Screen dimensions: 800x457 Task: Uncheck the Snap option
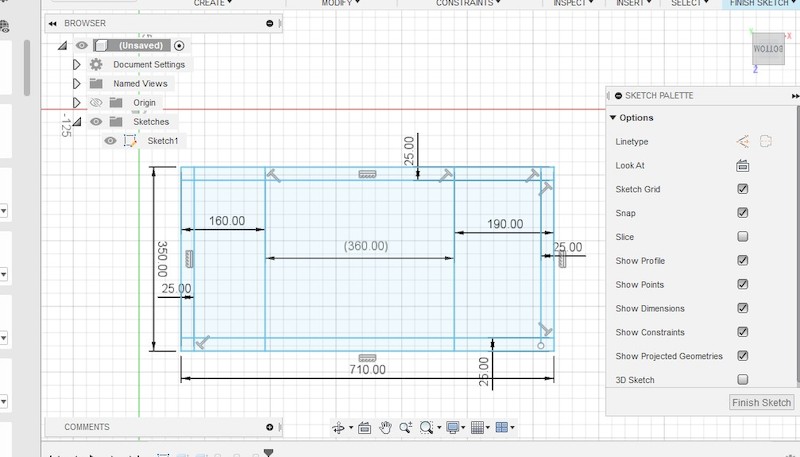pyautogui.click(x=743, y=213)
